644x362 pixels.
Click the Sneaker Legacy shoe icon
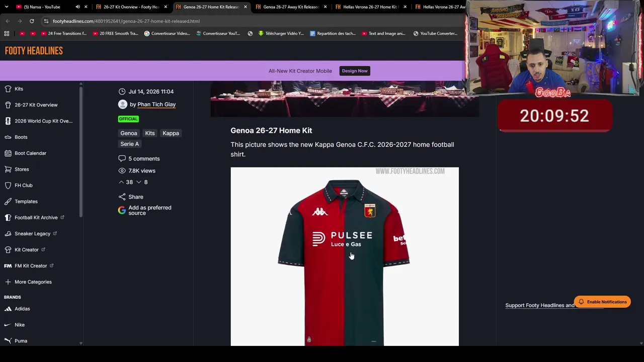coord(8,234)
